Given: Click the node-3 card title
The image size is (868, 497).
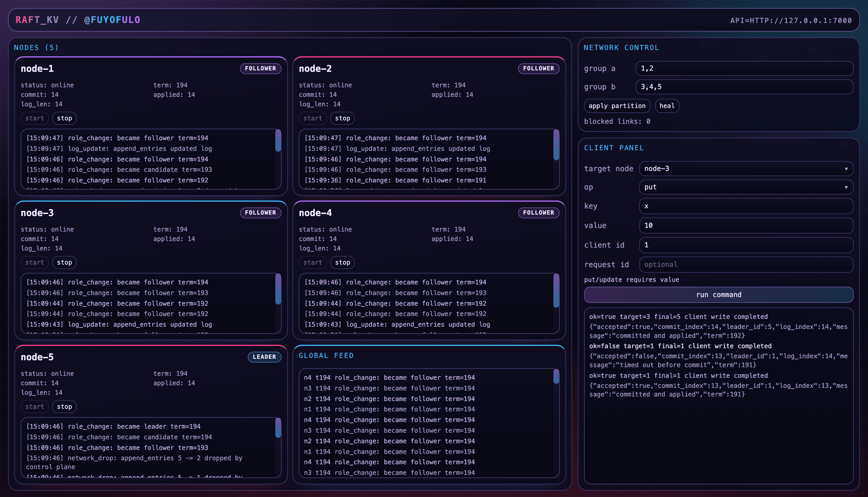Looking at the screenshot, I should click(37, 213).
